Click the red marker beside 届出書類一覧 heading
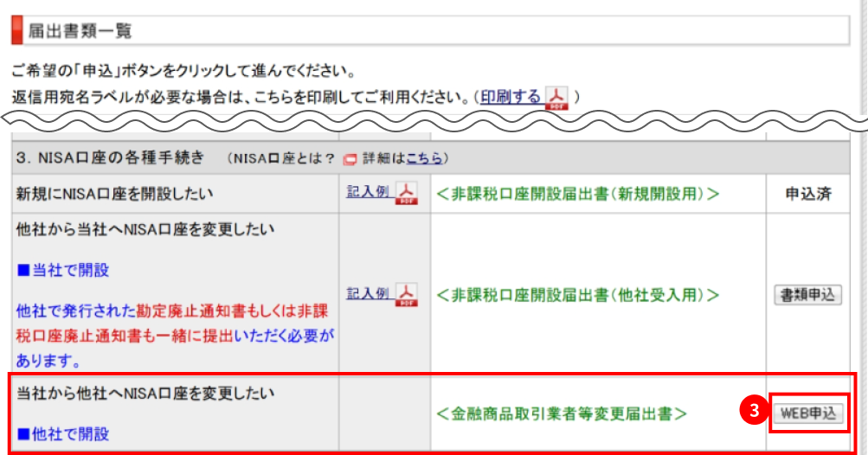This screenshot has width=868, height=455. tap(16, 31)
